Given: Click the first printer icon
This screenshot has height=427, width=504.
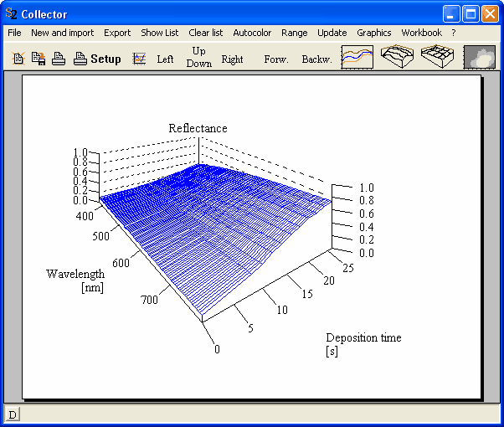Looking at the screenshot, I should (x=59, y=59).
